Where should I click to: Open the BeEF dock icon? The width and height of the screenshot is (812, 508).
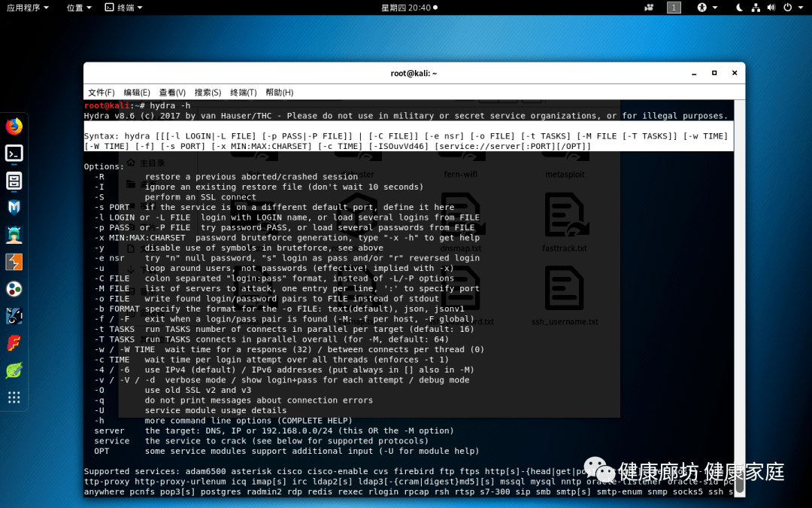pos(14,316)
